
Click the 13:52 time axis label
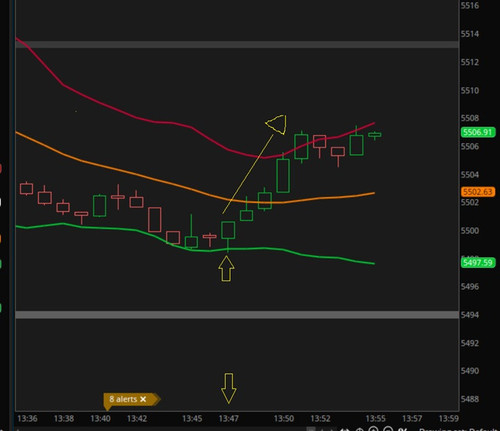click(x=320, y=418)
